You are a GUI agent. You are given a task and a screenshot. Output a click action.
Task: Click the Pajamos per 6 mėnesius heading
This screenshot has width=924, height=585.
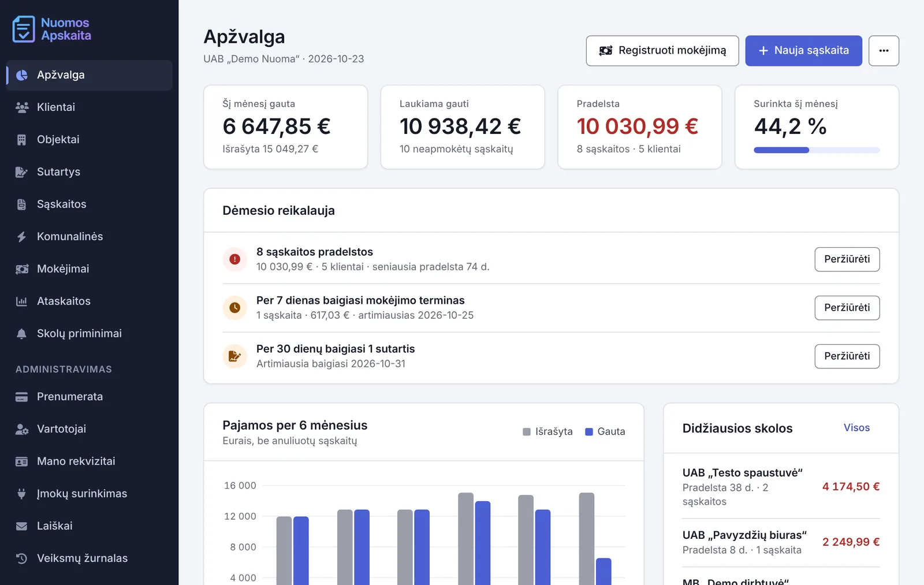(x=295, y=426)
